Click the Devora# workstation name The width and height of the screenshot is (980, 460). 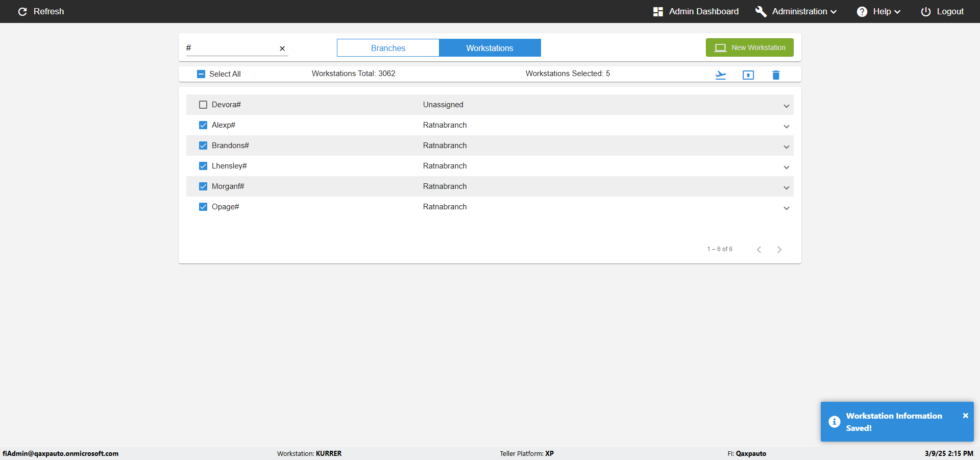coord(226,105)
